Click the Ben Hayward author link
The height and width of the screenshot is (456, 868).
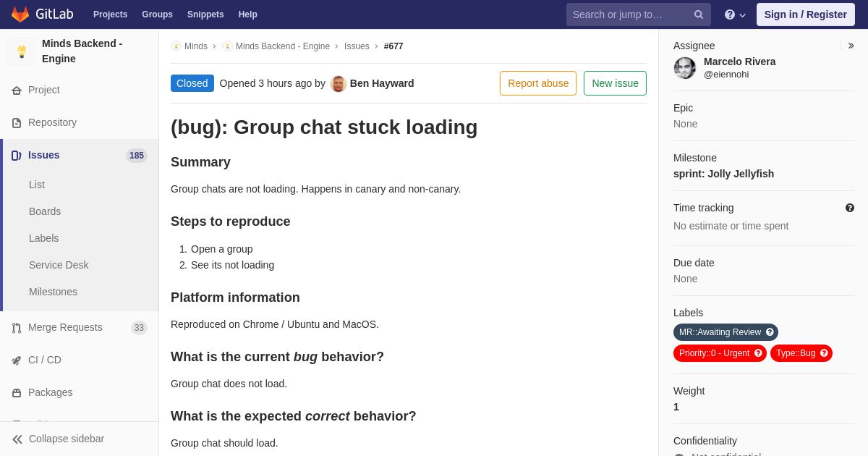tap(382, 83)
